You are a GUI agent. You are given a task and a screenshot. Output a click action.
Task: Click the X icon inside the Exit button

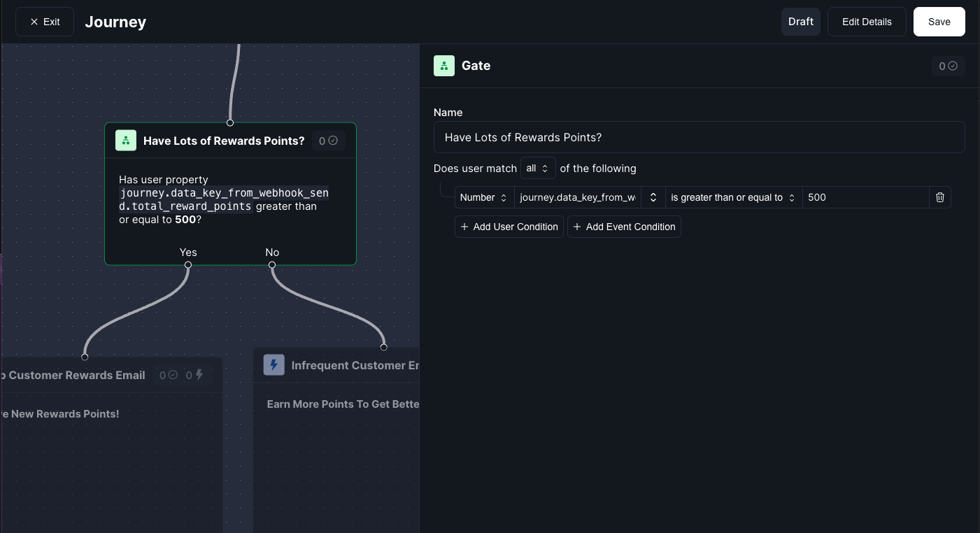34,22
